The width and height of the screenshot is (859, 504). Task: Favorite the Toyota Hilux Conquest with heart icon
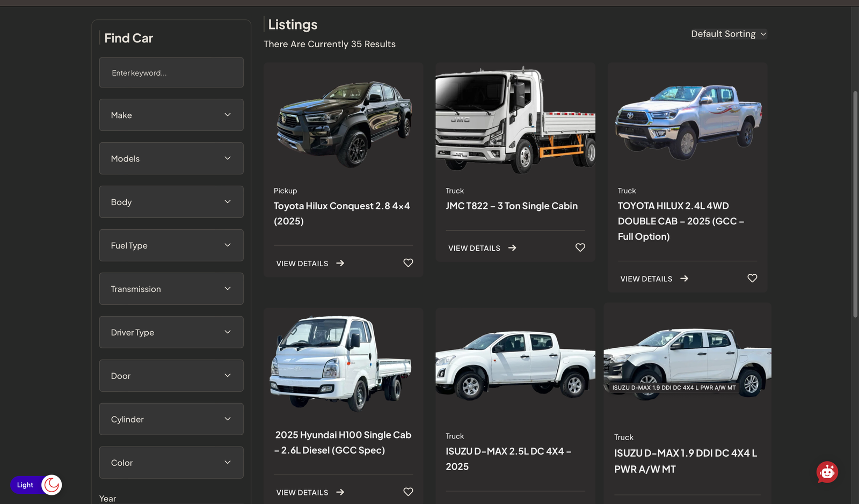click(408, 263)
